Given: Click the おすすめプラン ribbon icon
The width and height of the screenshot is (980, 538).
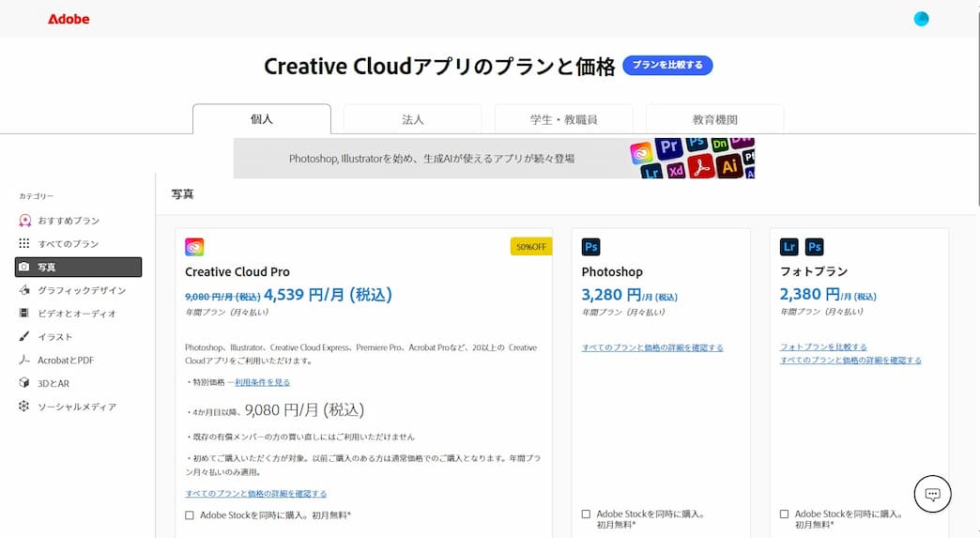Looking at the screenshot, I should pos(24,221).
